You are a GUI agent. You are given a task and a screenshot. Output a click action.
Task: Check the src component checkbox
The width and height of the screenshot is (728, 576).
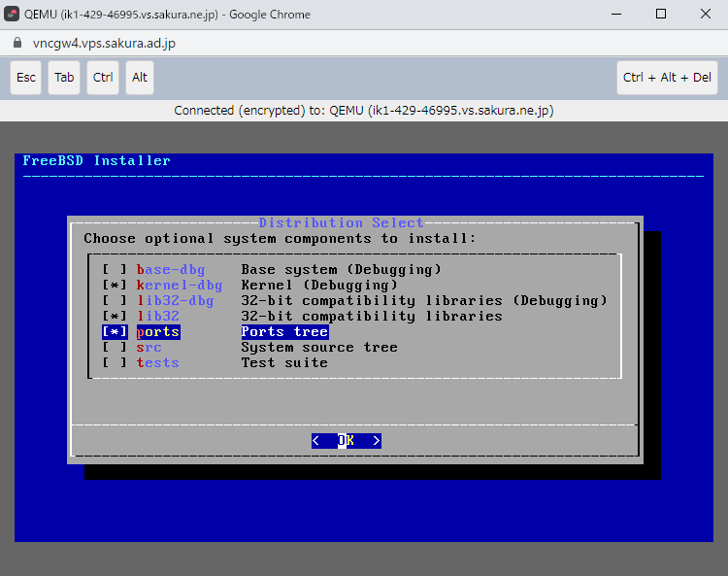click(115, 347)
